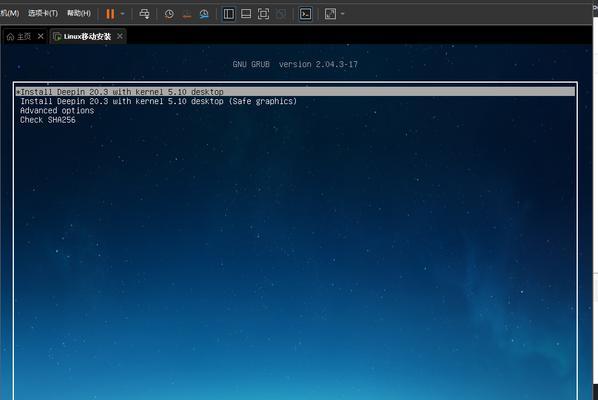Image resolution: width=598 pixels, height=400 pixels.
Task: Switch to the 主页 home tab
Action: [x=19, y=37]
